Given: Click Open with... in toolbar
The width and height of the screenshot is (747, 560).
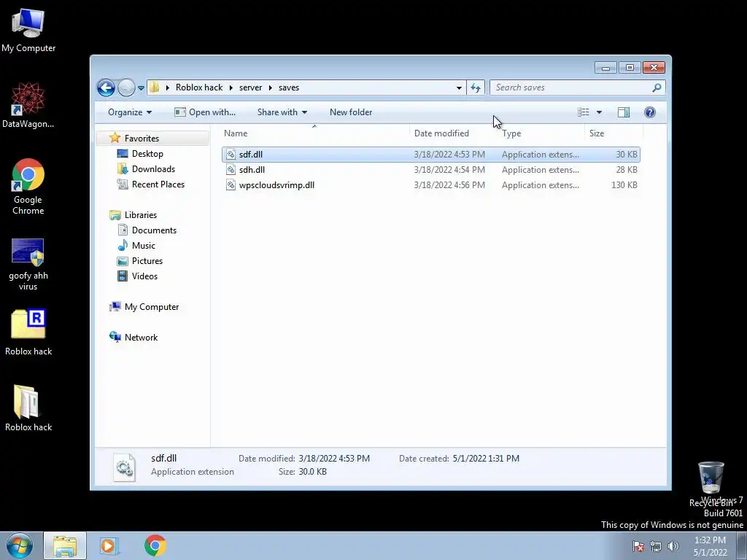Looking at the screenshot, I should point(205,112).
